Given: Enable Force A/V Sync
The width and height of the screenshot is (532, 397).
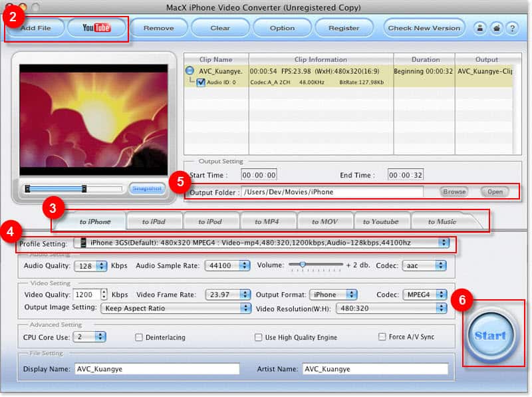Looking at the screenshot, I should pyautogui.click(x=382, y=336).
